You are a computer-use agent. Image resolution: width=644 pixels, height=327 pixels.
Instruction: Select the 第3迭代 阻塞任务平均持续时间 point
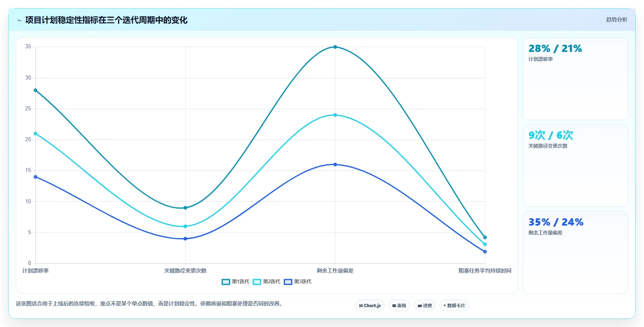(485, 252)
